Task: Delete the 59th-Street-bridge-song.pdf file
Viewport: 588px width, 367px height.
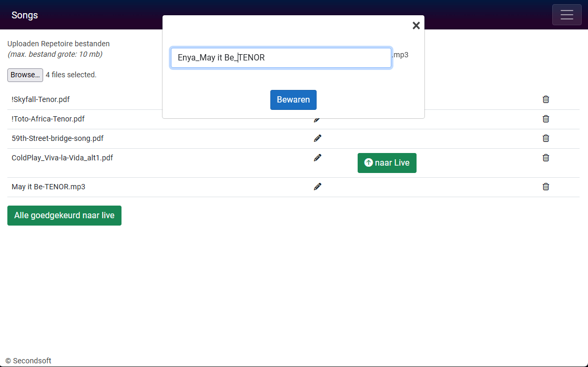Action: [x=545, y=138]
